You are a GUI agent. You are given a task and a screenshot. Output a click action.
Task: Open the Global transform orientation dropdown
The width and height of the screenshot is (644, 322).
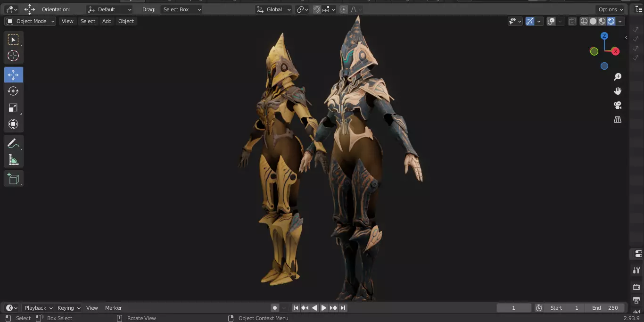click(x=274, y=9)
